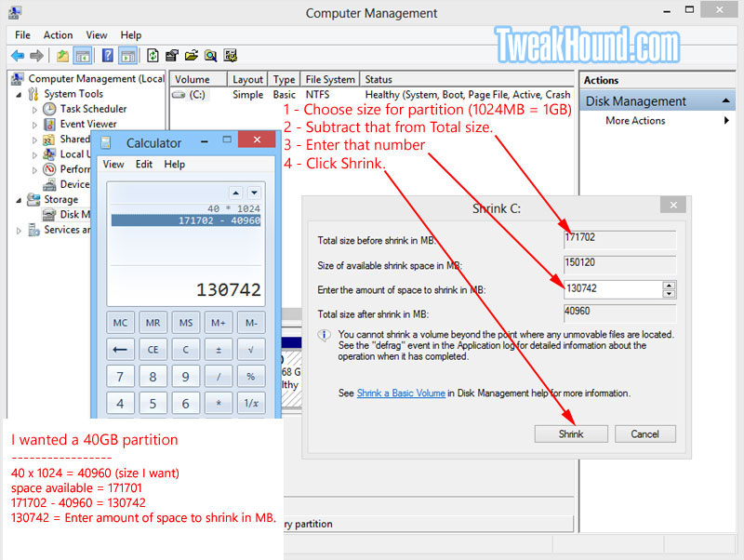Select the (C:) volume row
Viewport: 744px width, 560px height.
pos(371,95)
